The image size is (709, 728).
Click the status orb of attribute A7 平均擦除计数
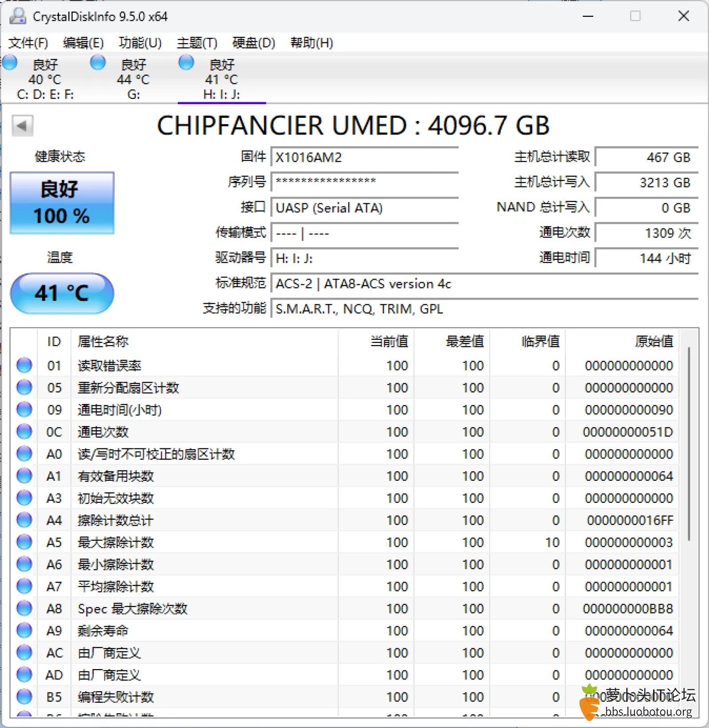click(x=24, y=587)
